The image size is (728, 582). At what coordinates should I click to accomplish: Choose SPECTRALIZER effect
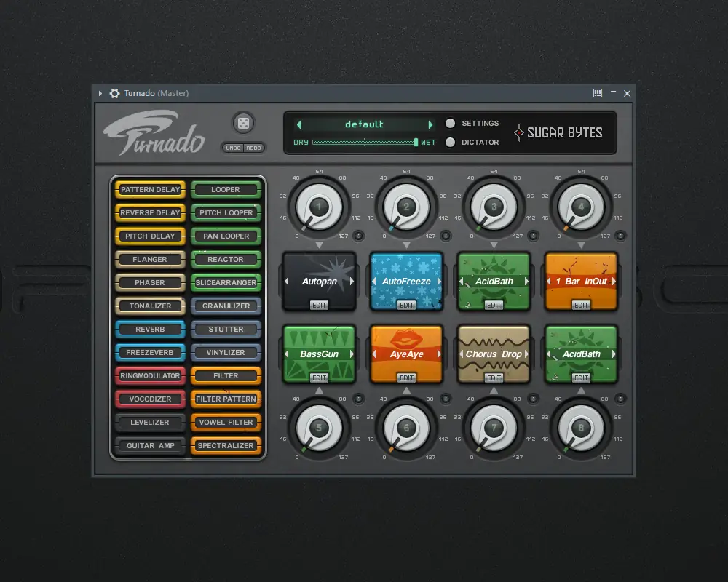click(x=226, y=445)
